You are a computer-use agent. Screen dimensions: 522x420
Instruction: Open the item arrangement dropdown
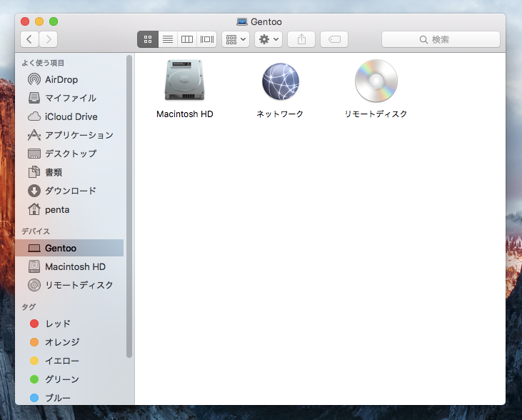236,39
